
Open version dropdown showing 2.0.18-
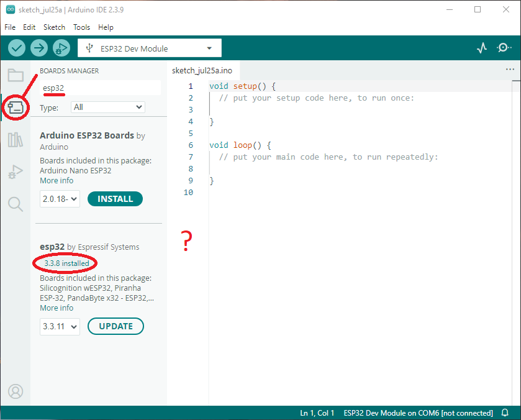coord(60,199)
